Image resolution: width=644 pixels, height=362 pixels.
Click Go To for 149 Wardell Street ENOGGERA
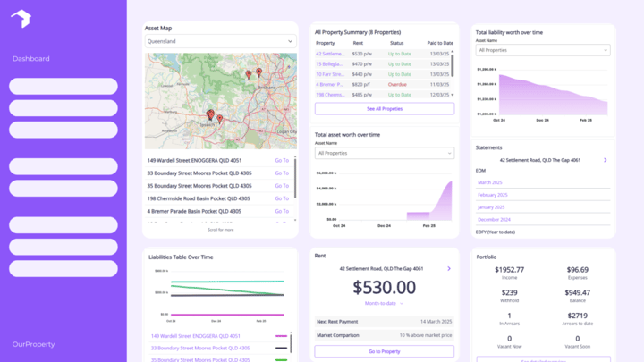pyautogui.click(x=282, y=161)
